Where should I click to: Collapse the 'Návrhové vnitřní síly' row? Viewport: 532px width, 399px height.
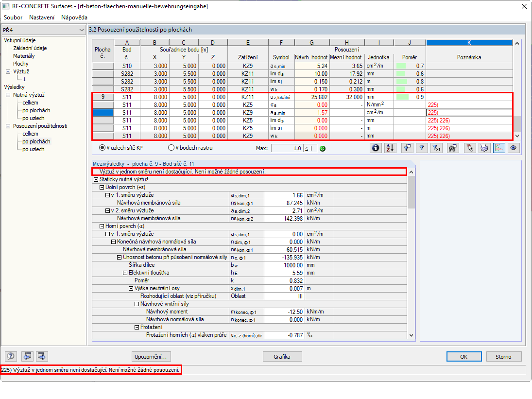coord(137,304)
